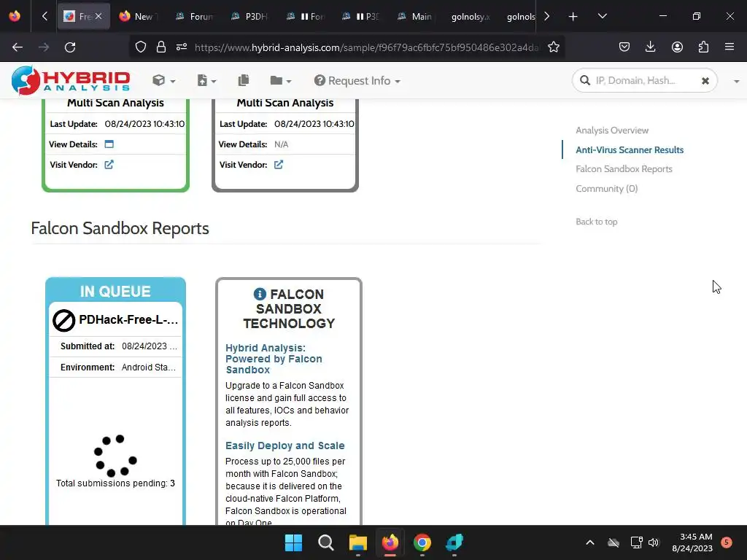Jump to Falcon Sandbox Reports section
747x560 pixels.
(624, 168)
